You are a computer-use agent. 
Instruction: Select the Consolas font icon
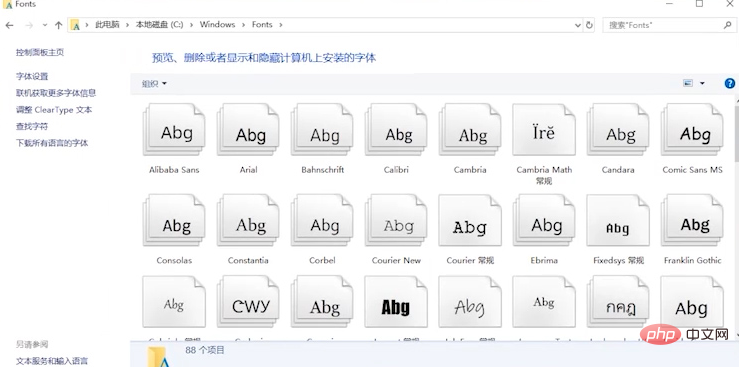pyautogui.click(x=174, y=220)
